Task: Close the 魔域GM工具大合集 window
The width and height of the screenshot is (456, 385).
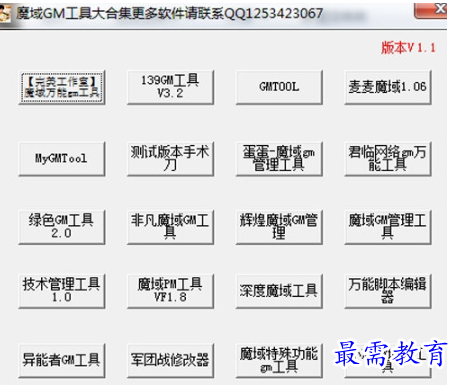Action: point(431,10)
